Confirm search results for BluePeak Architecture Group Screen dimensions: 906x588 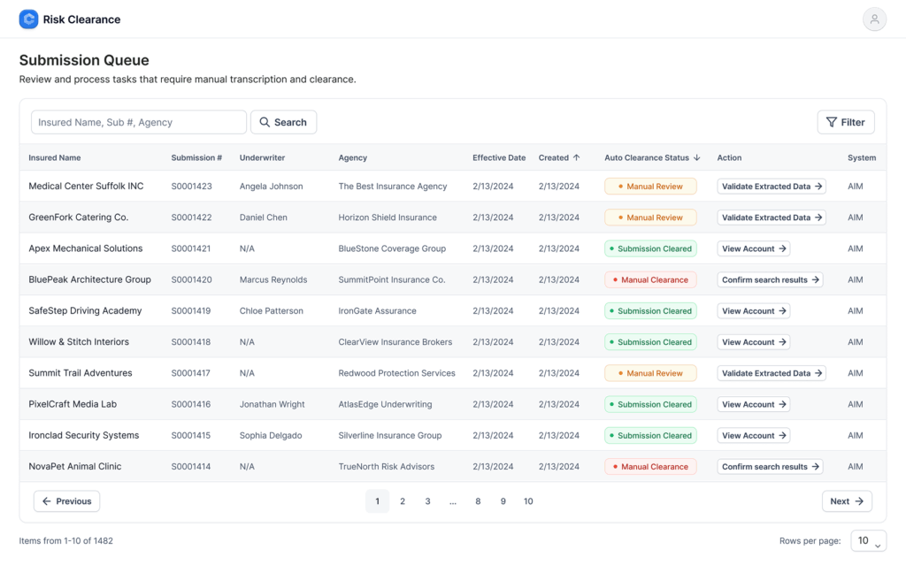(x=770, y=279)
